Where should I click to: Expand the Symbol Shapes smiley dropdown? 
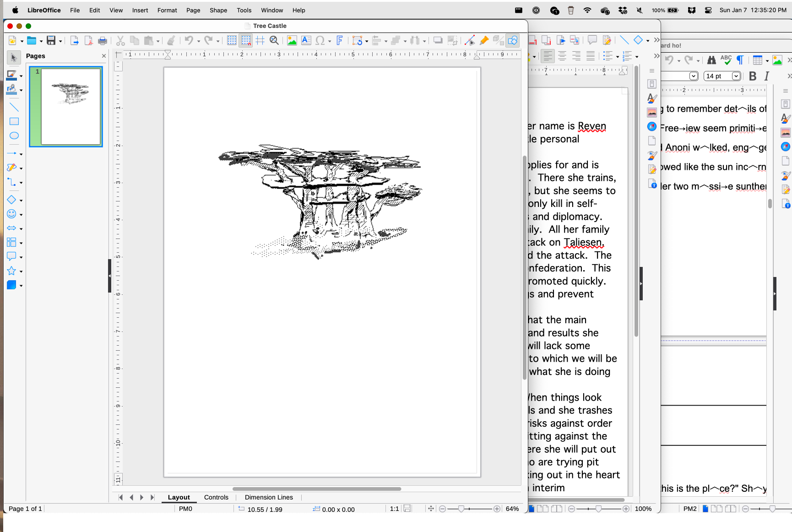(x=21, y=215)
